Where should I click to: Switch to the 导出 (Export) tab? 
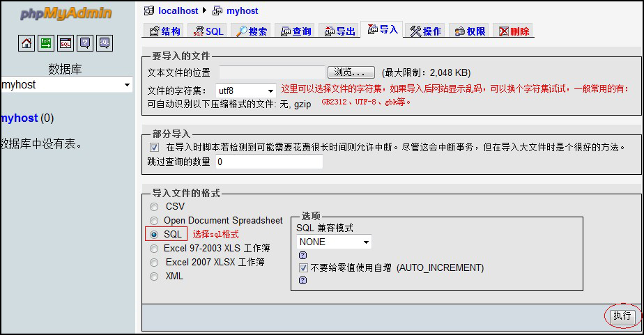[339, 31]
